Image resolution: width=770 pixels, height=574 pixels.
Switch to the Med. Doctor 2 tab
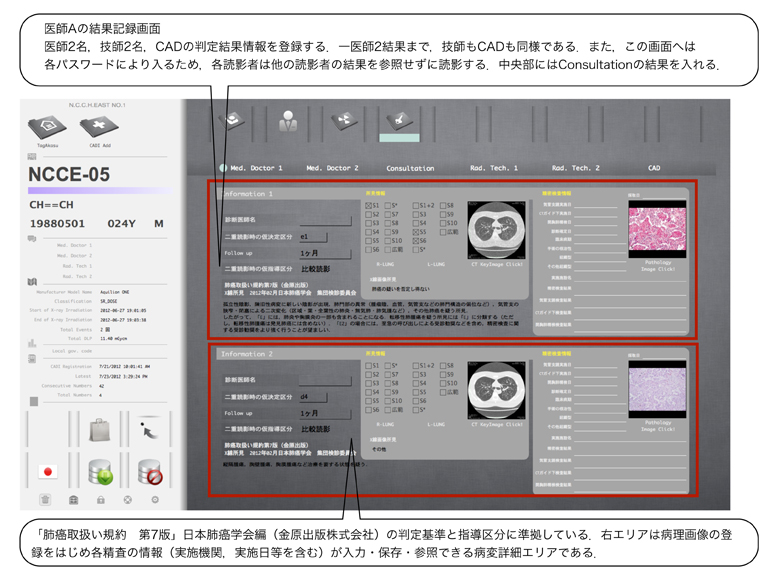[332, 168]
